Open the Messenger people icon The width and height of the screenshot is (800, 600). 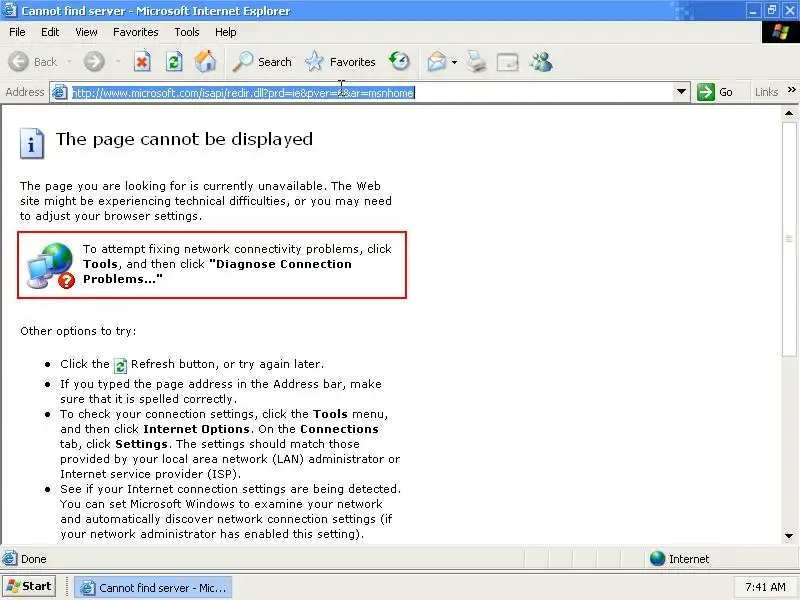[x=541, y=62]
